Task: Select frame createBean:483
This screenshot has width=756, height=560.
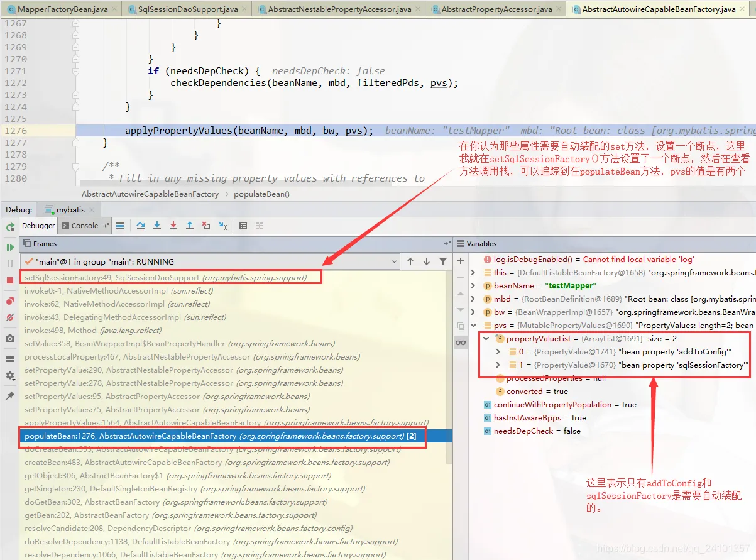Action: click(235, 462)
